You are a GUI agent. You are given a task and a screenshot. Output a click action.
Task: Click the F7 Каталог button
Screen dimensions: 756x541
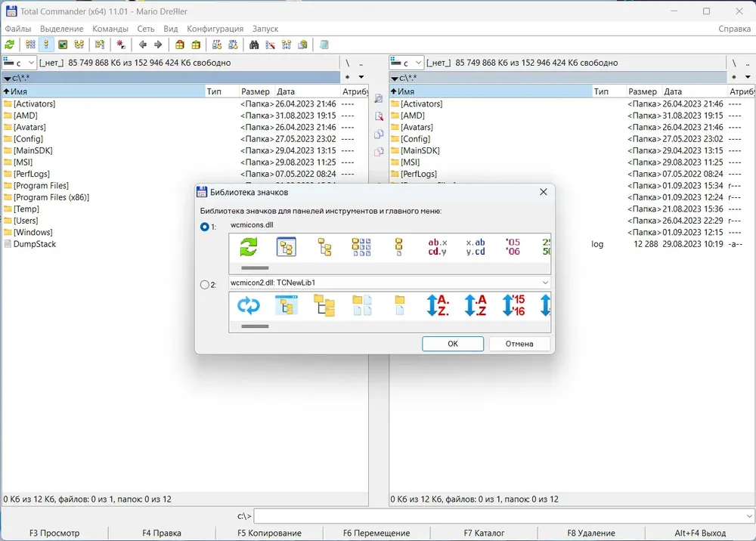click(x=484, y=533)
